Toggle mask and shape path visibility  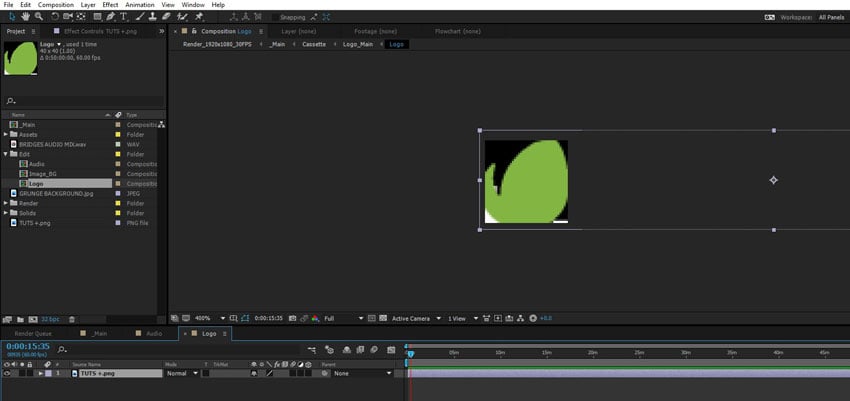[245, 319]
